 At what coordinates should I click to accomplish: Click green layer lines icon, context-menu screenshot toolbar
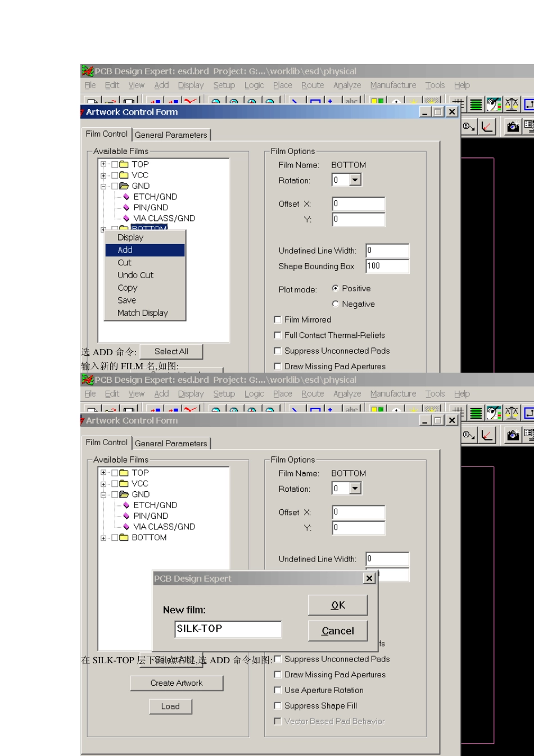pyautogui.click(x=476, y=105)
